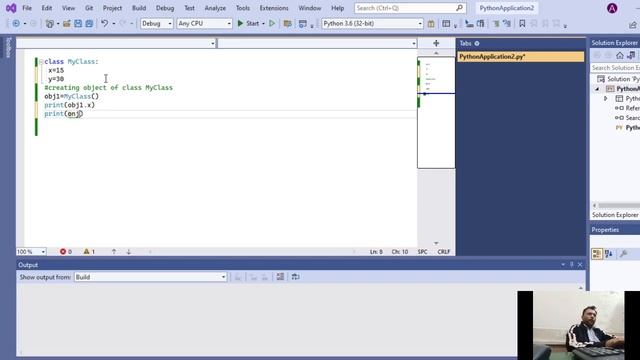This screenshot has width=640, height=360.
Task: Click the purple account avatar
Action: [612, 8]
